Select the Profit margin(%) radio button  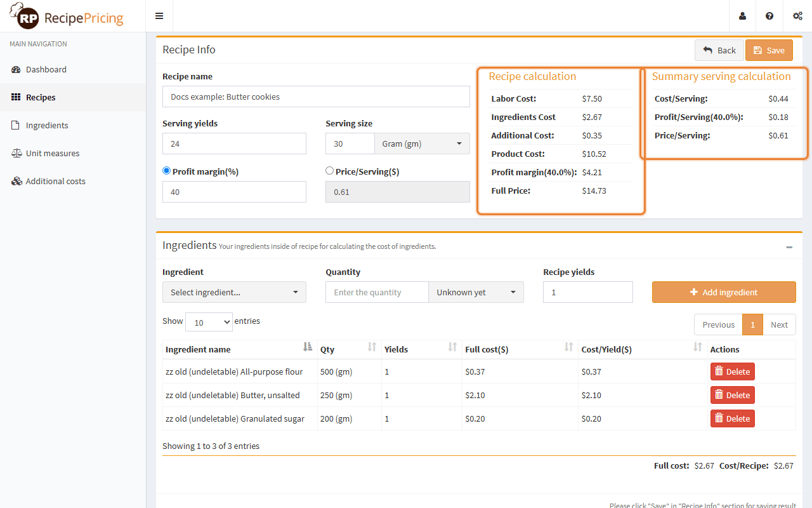tap(167, 171)
